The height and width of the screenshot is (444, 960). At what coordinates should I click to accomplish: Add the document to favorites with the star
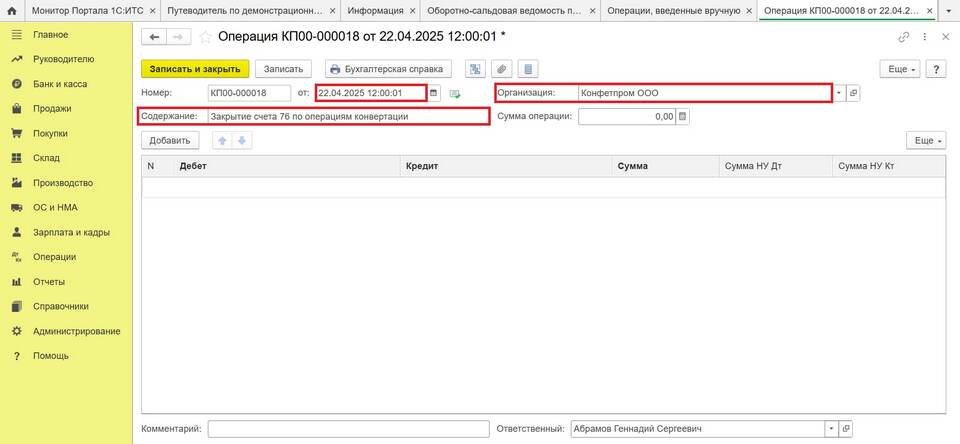206,37
